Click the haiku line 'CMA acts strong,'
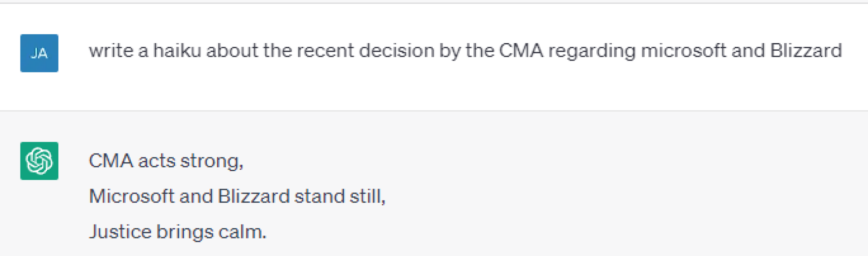 166,161
